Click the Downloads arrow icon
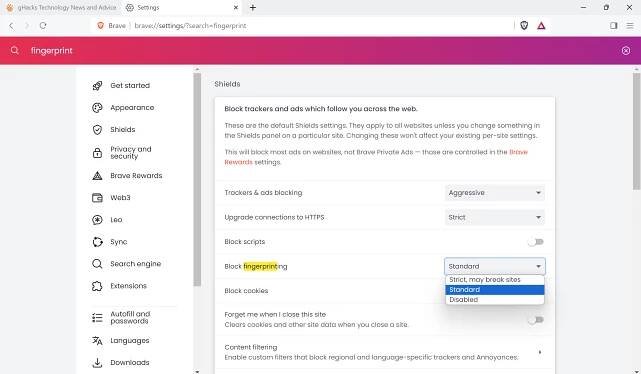The width and height of the screenshot is (641, 374). (x=97, y=363)
